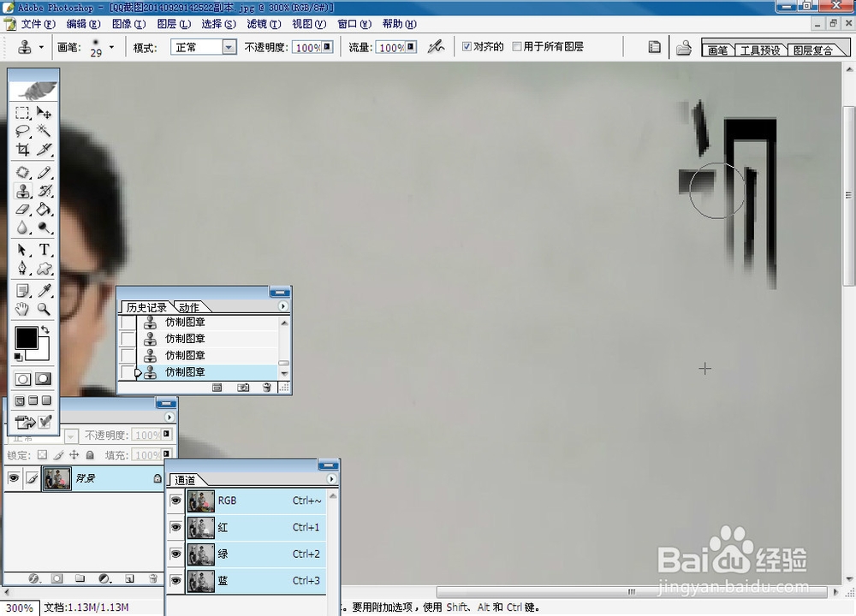Toggle airbrush mode in options bar

(x=436, y=47)
